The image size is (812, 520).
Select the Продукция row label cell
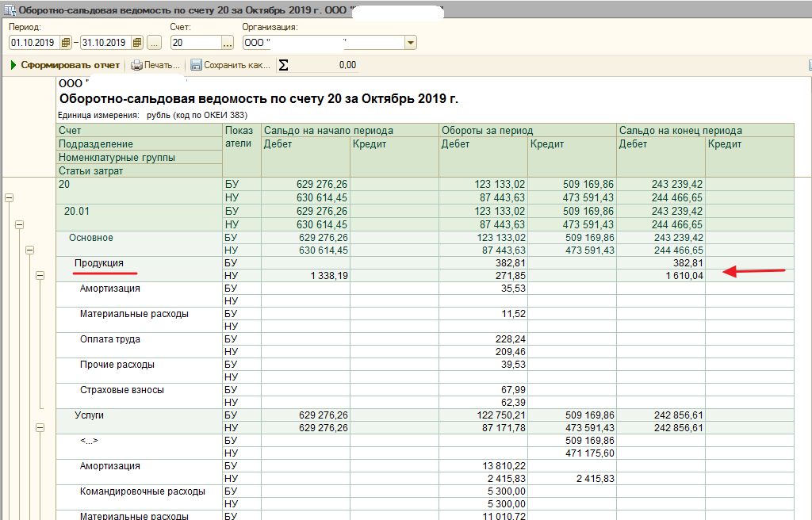pyautogui.click(x=99, y=263)
